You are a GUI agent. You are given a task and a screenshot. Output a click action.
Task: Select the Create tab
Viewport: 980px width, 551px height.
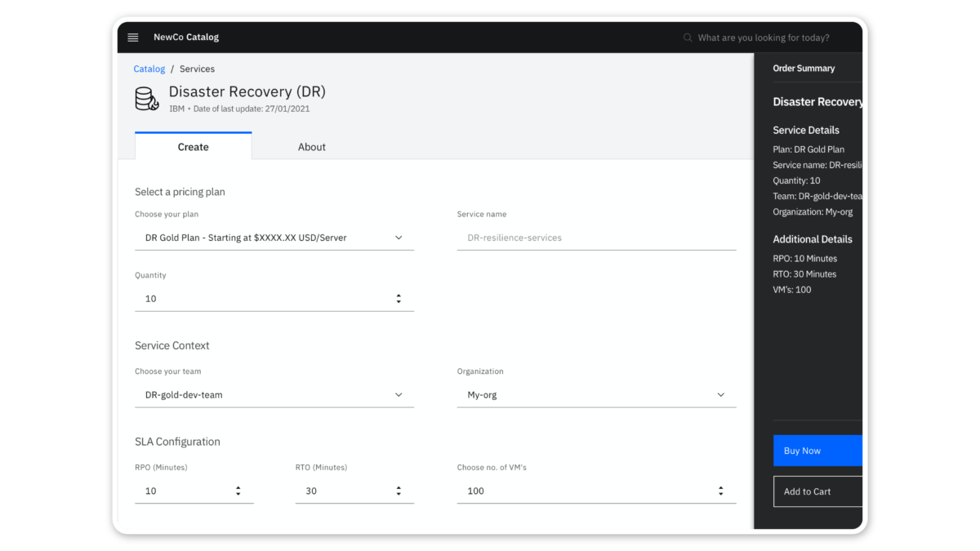click(193, 147)
